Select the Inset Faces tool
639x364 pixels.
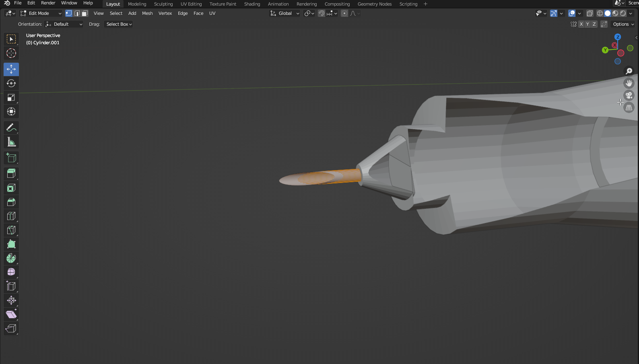[11, 188]
